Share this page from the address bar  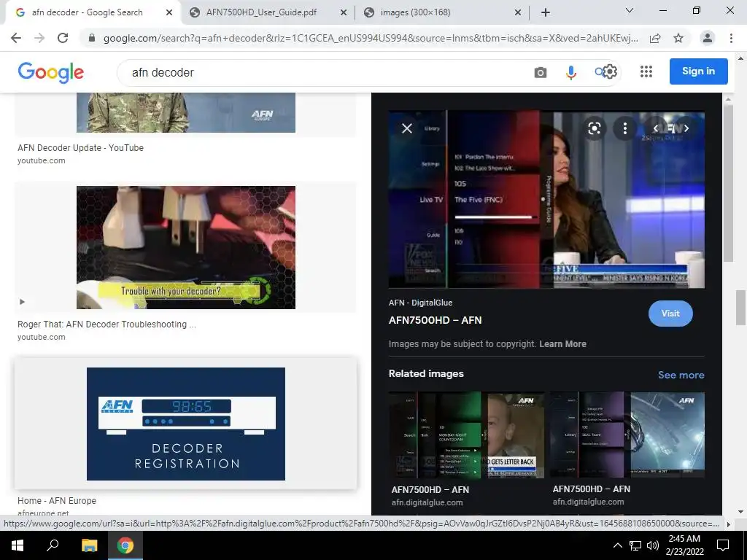click(655, 38)
